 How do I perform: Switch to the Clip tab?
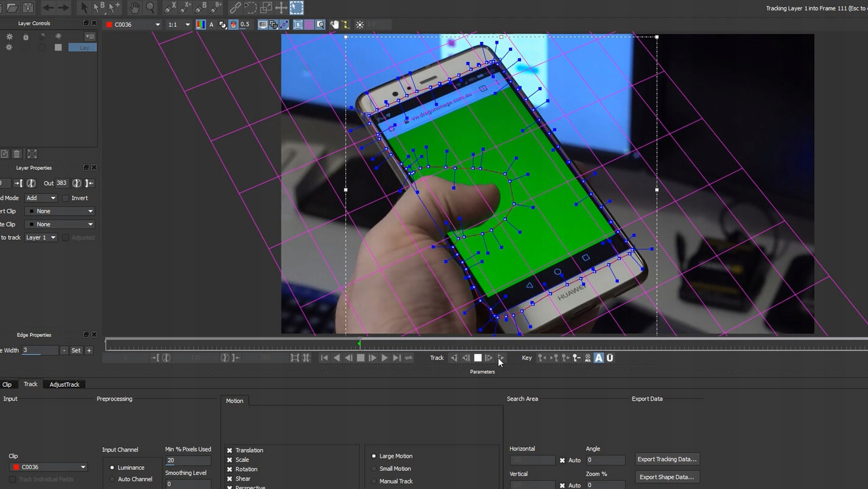point(7,384)
